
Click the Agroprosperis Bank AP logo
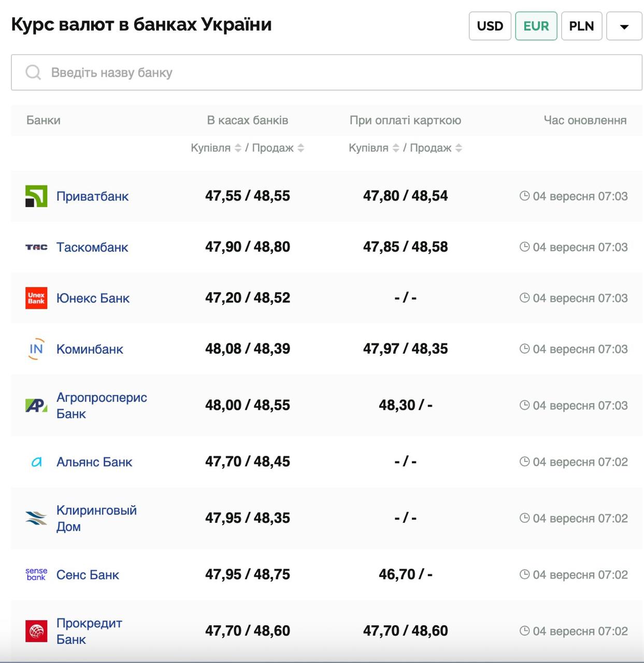pyautogui.click(x=36, y=406)
